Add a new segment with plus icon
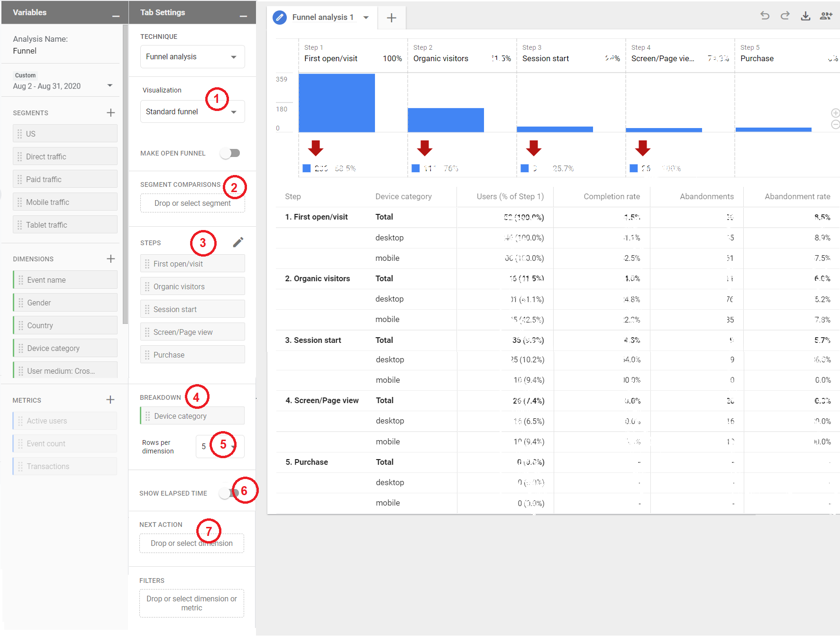 coord(110,113)
